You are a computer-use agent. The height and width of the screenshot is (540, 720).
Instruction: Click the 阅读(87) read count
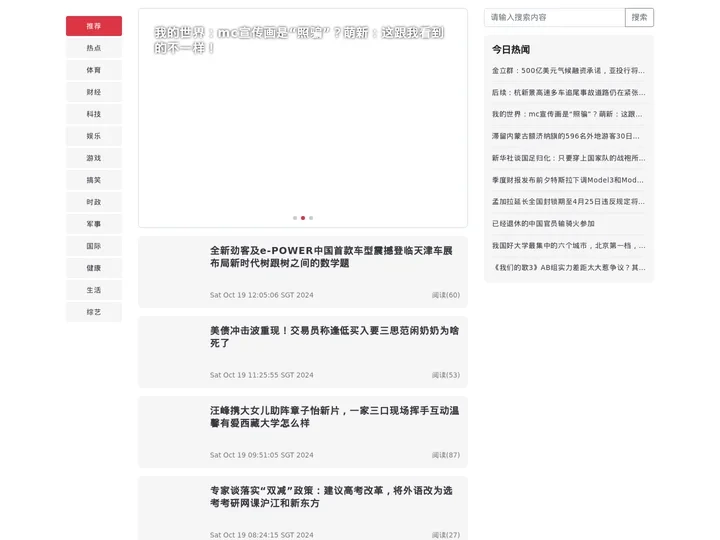pos(445,455)
